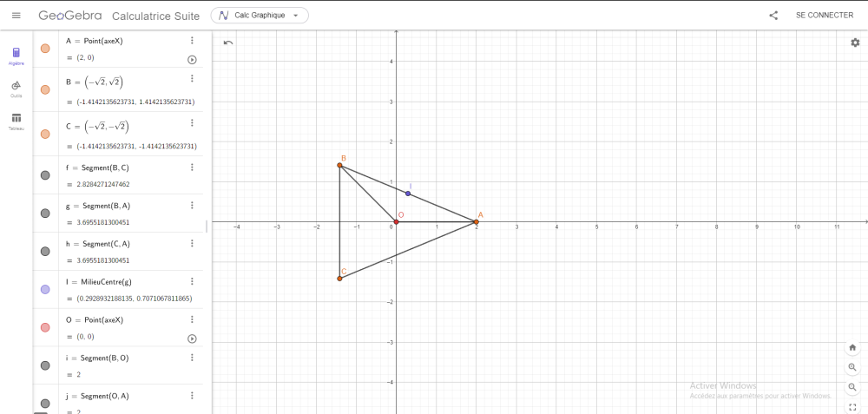Switch to the Outils tools tab

pos(16,89)
